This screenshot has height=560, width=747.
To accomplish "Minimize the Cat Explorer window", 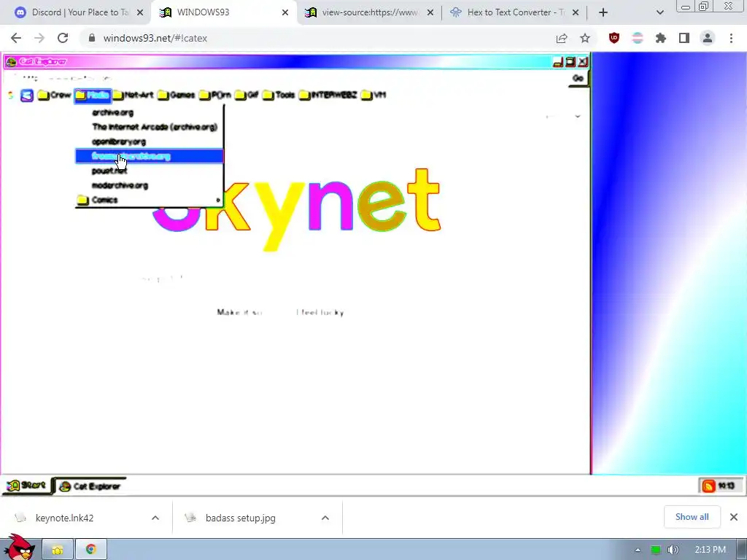I will [x=558, y=62].
